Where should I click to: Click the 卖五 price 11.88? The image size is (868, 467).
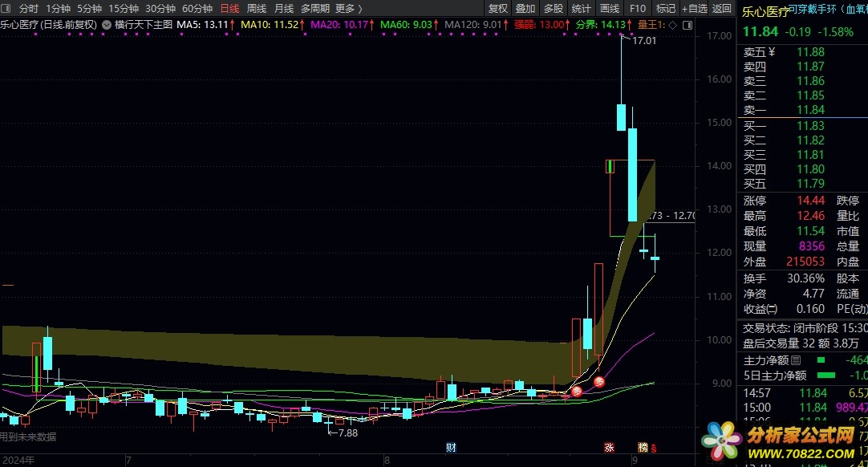(810, 52)
